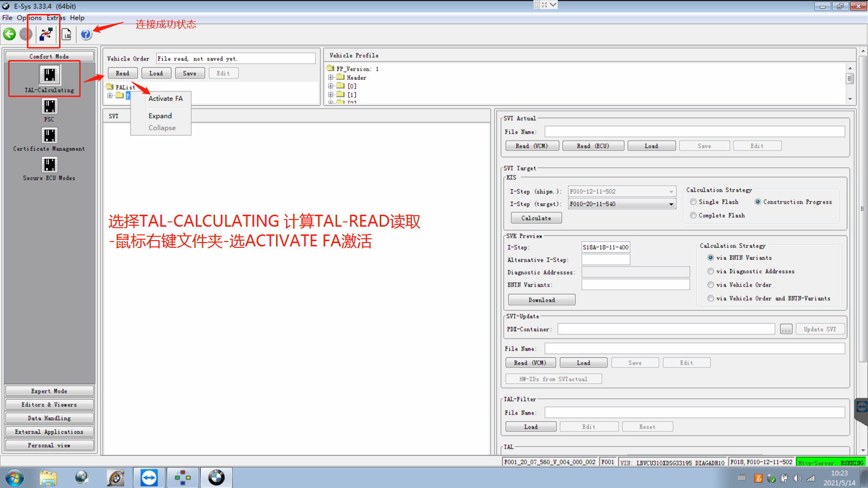Open the blue Help question-mark icon
Image resolution: width=868 pixels, height=488 pixels.
pyautogui.click(x=86, y=34)
